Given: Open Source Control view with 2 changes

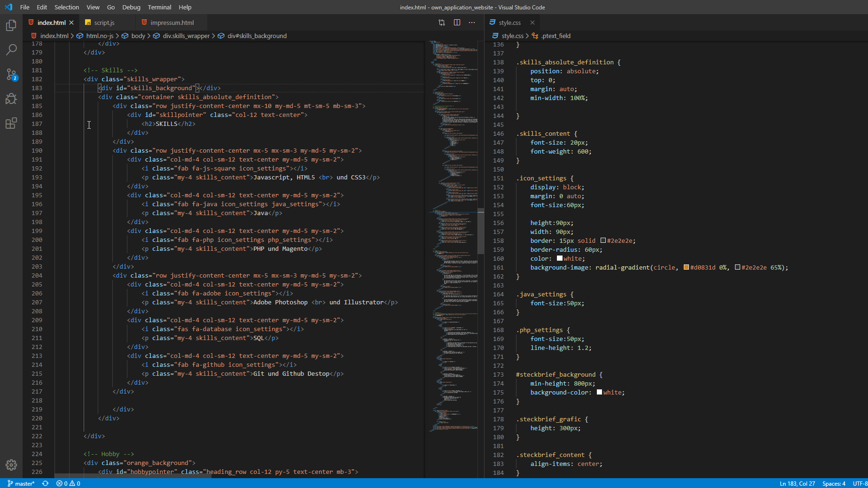Looking at the screenshot, I should pos(11,74).
